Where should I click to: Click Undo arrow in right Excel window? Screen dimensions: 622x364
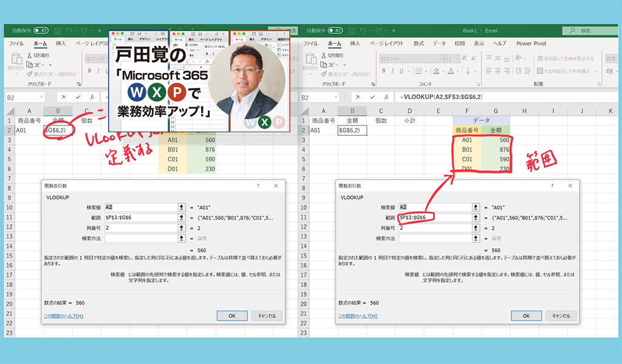[x=363, y=30]
